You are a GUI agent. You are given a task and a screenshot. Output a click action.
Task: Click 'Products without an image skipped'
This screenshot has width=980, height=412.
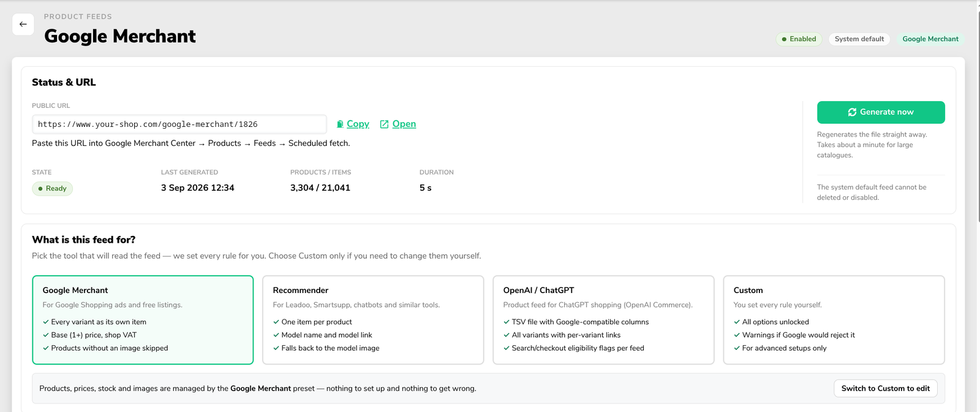pyautogui.click(x=110, y=348)
